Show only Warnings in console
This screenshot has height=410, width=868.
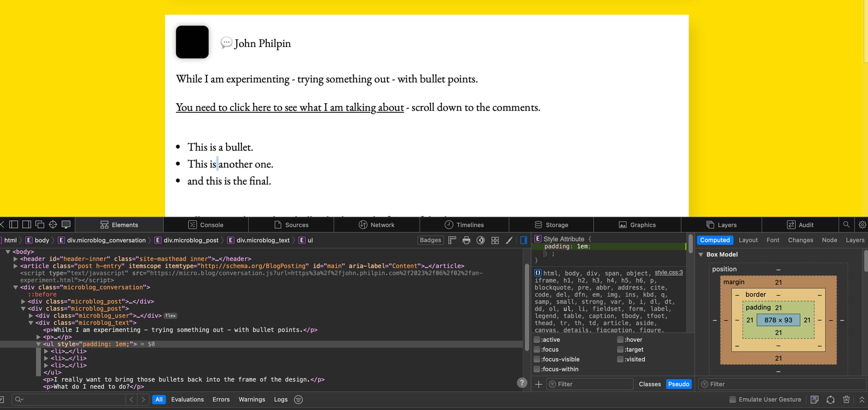(x=252, y=400)
